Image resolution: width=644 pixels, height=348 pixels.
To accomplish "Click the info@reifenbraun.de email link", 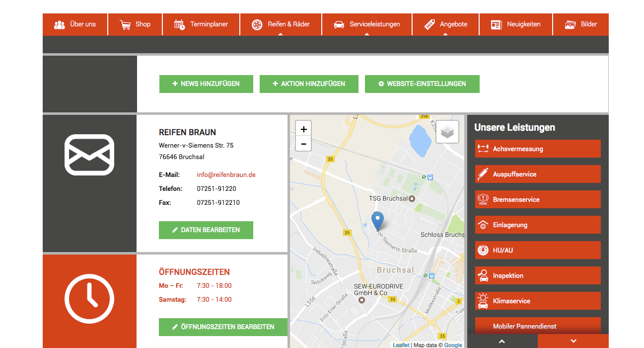I will point(226,175).
